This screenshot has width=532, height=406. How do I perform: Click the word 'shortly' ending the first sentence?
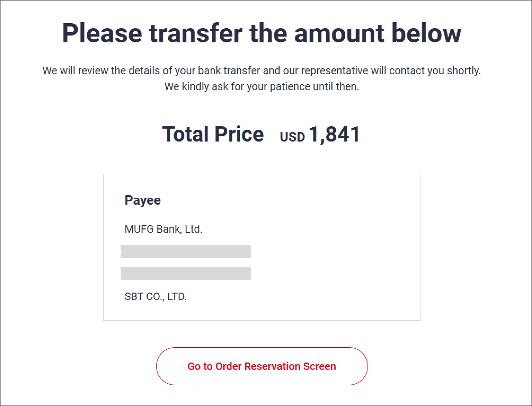464,71
